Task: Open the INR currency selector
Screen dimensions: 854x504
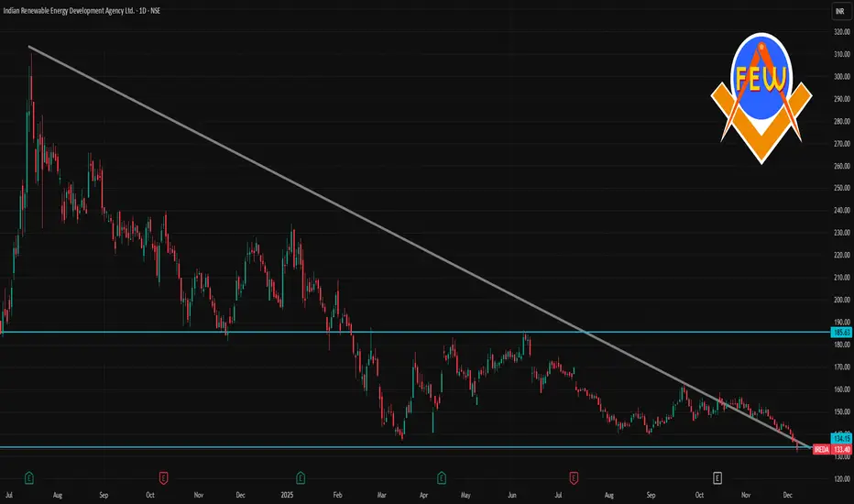Action: click(x=840, y=11)
